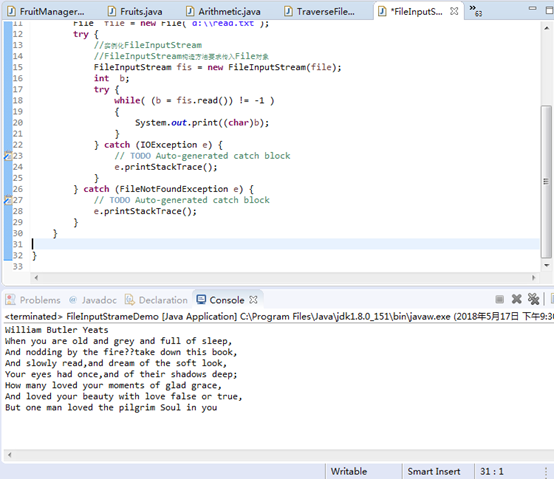This screenshot has width=554, height=479.
Task: Click editor horizontal scrollbar right arrow
Action: click(x=534, y=278)
